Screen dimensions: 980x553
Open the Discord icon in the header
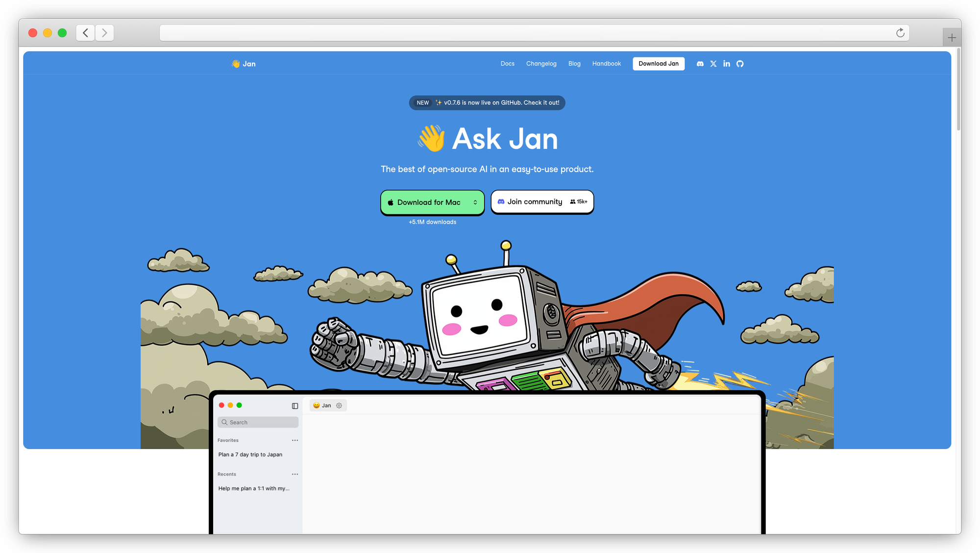pos(700,64)
